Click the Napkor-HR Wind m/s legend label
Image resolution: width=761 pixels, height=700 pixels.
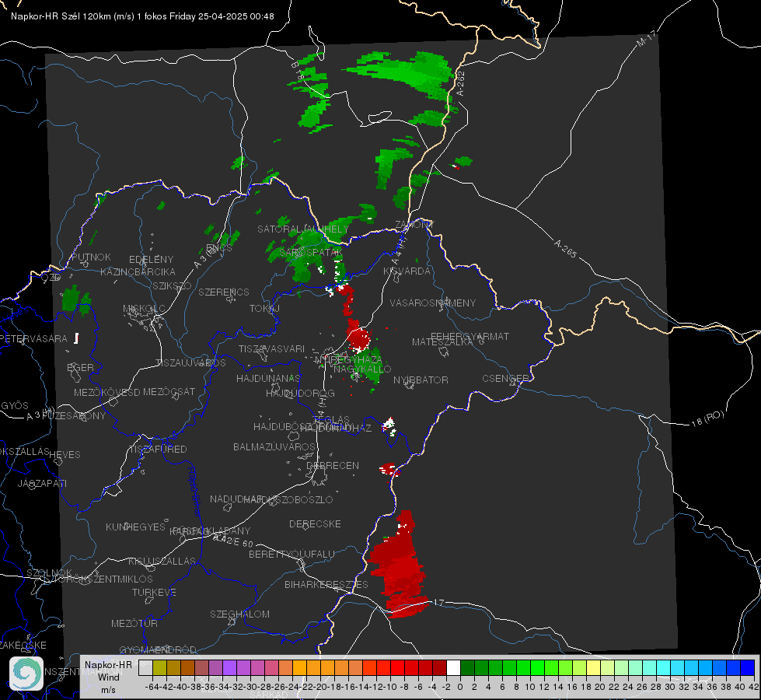[108, 677]
